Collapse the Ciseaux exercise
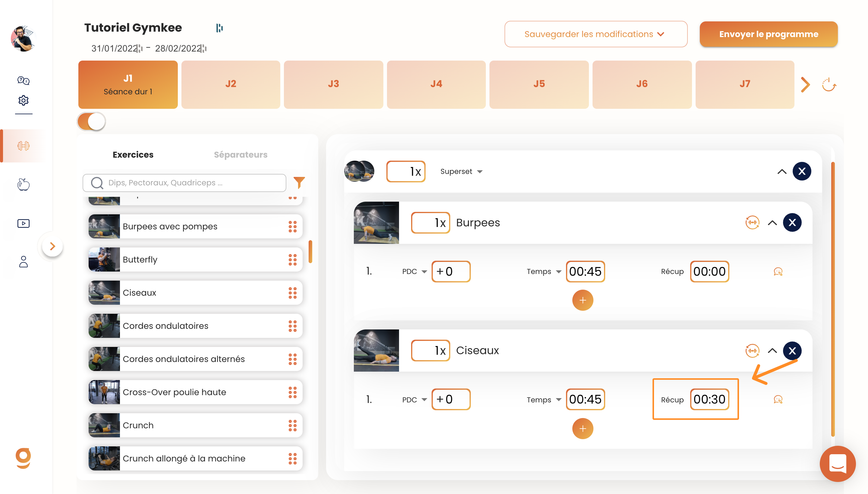The width and height of the screenshot is (868, 494). tap(772, 351)
